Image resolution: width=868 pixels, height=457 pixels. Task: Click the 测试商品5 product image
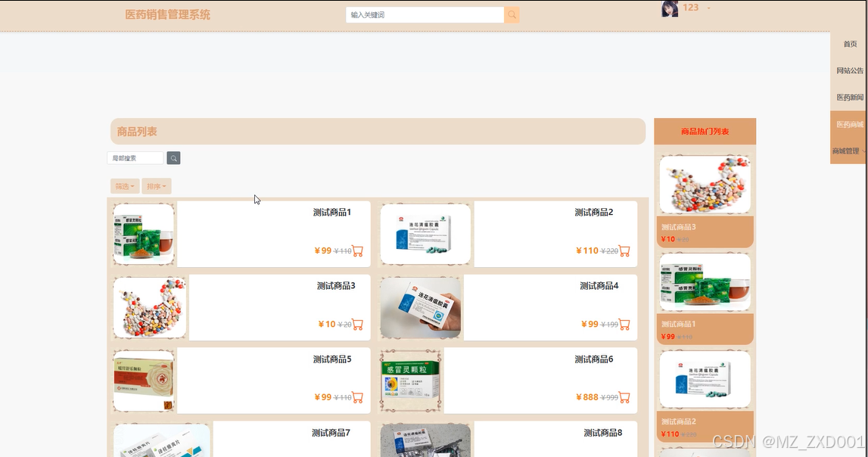[144, 381]
